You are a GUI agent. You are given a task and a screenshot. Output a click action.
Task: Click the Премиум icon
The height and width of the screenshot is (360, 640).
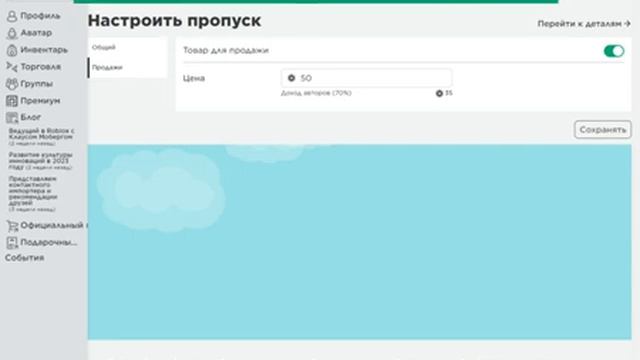12,101
